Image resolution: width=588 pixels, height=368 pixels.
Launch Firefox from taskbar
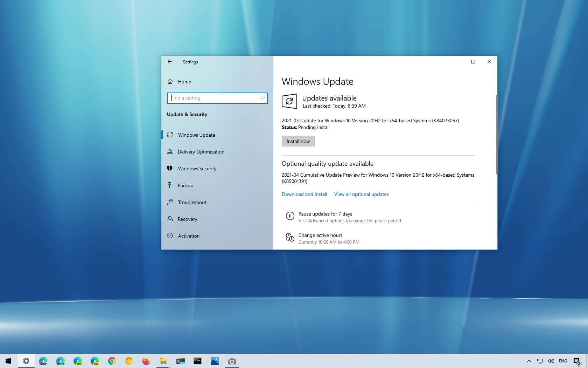click(146, 361)
